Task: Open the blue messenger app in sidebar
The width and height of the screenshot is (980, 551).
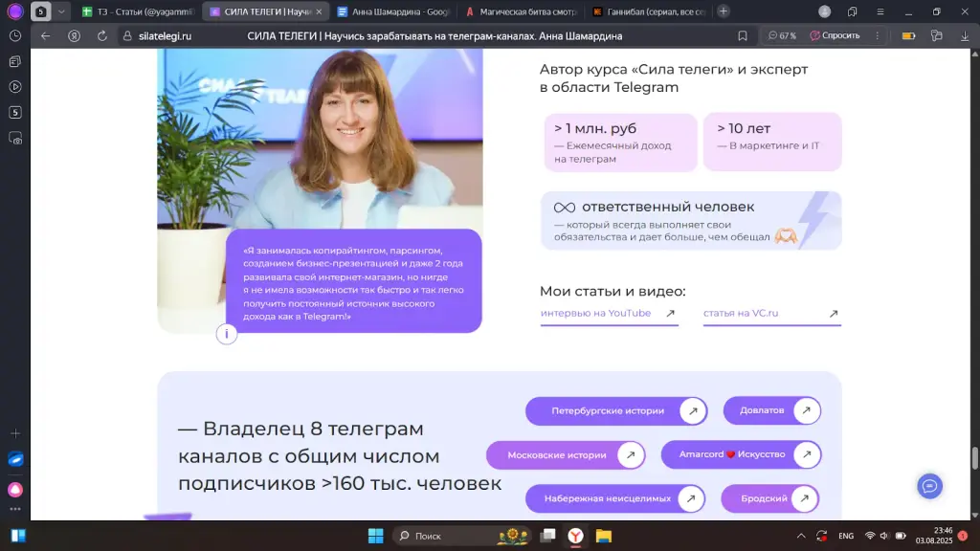Action: [x=15, y=459]
